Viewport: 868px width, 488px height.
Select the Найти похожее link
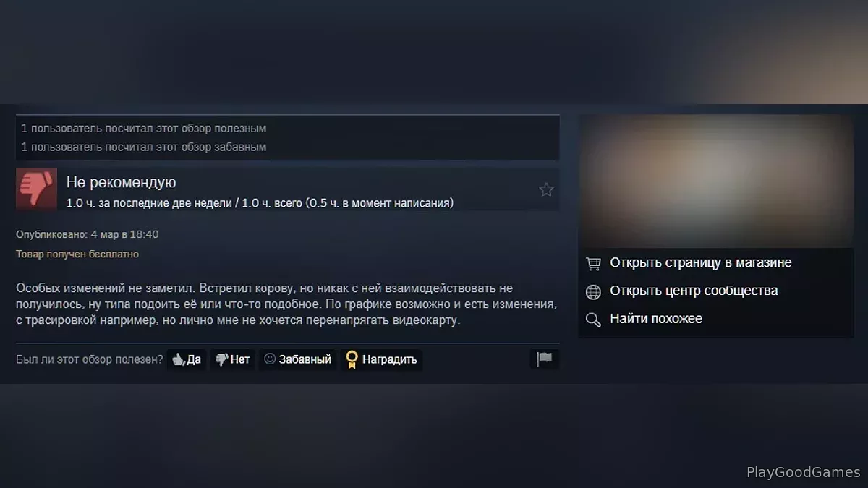[656, 319]
